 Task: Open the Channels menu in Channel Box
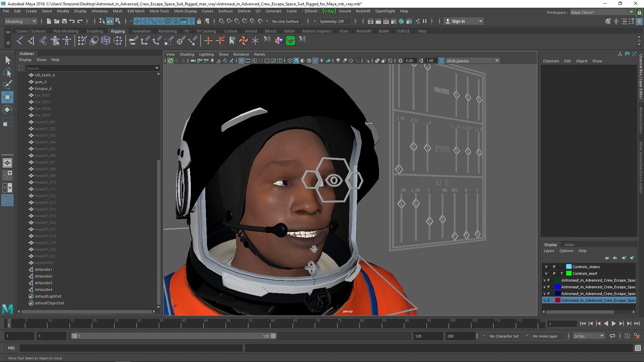click(x=551, y=61)
